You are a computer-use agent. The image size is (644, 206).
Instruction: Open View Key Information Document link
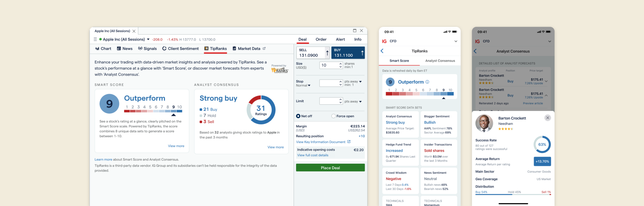click(x=323, y=142)
